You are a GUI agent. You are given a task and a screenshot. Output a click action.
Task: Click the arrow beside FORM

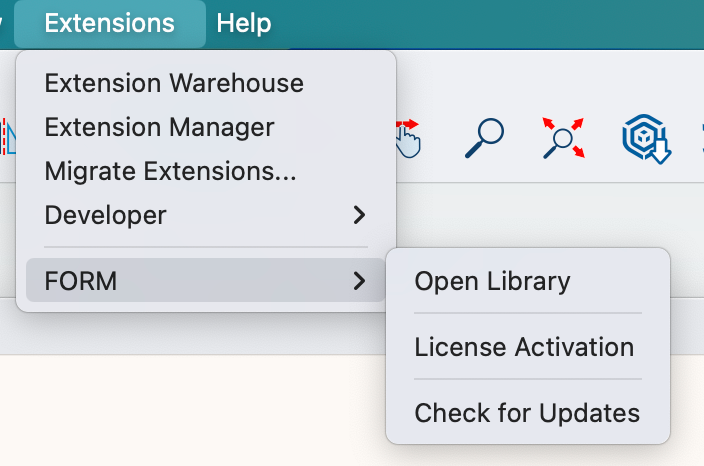(x=359, y=282)
